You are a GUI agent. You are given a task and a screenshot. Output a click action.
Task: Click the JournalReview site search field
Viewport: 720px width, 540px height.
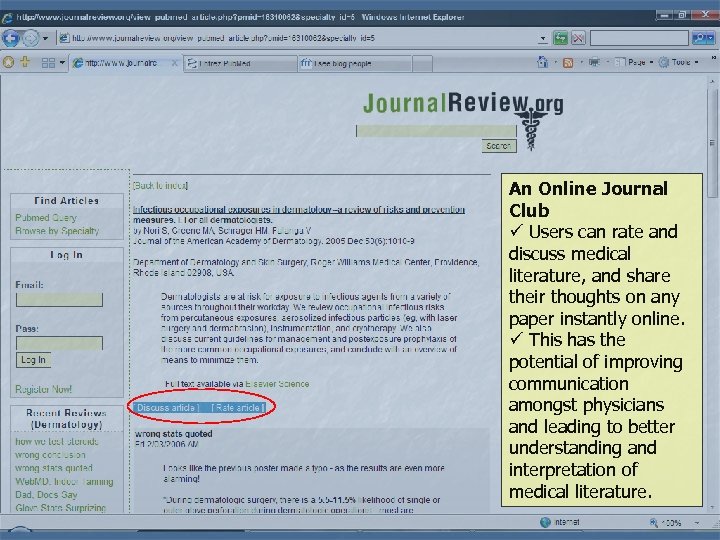tap(436, 131)
